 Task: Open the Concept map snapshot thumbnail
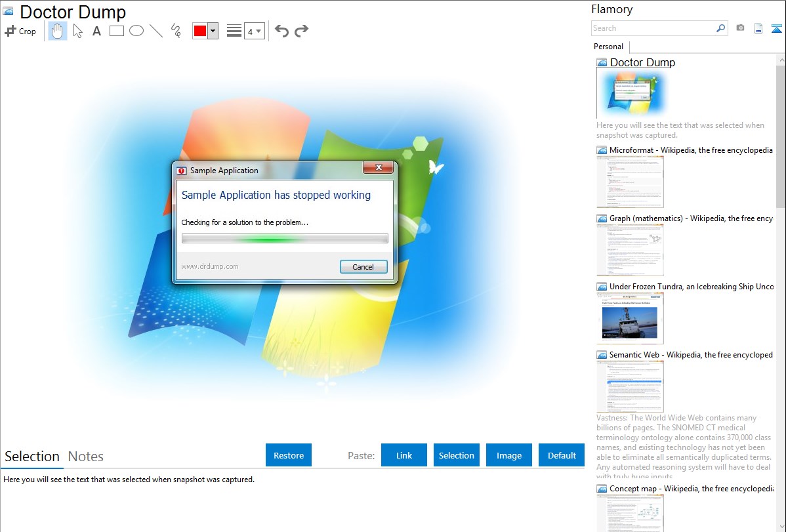(x=630, y=513)
